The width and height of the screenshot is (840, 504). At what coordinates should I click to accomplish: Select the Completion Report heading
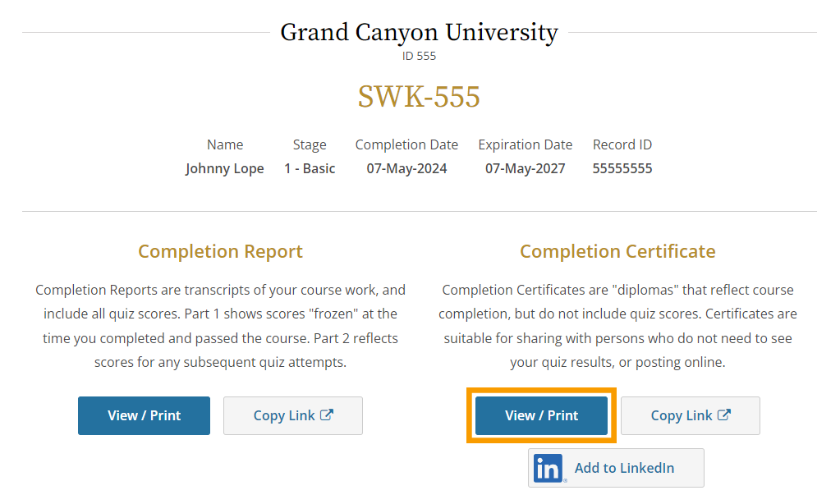tap(220, 251)
